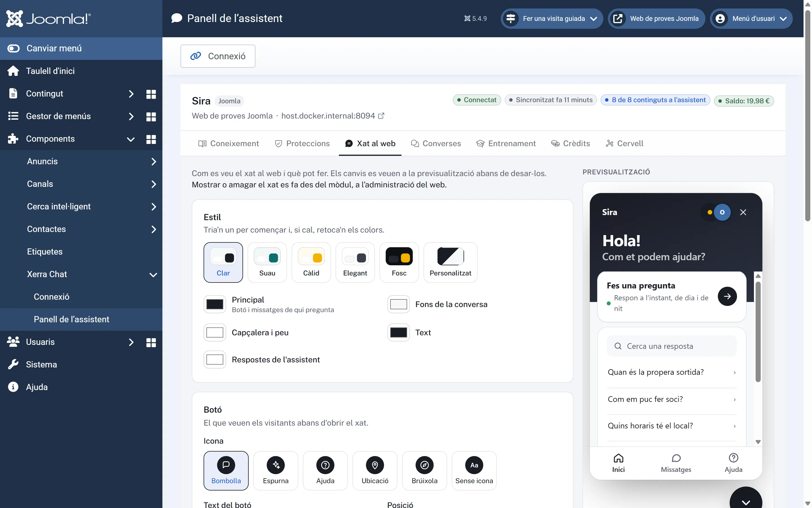This screenshot has width=812, height=508.
Task: Select the Espurna button icon
Action: click(x=275, y=470)
